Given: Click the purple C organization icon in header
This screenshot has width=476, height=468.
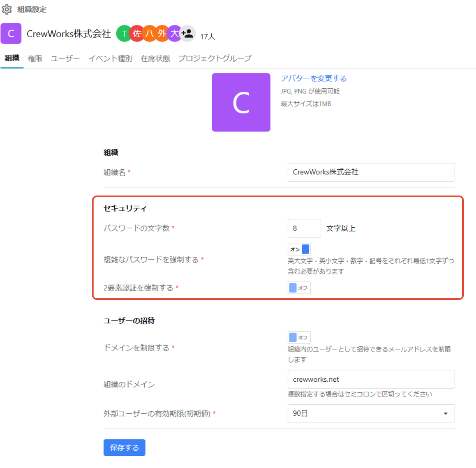Looking at the screenshot, I should [11, 33].
